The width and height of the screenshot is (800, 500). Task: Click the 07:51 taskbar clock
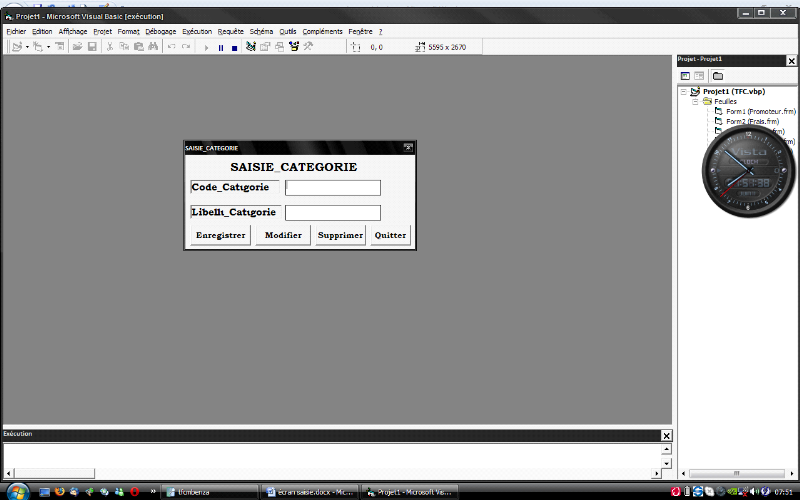[x=784, y=492]
